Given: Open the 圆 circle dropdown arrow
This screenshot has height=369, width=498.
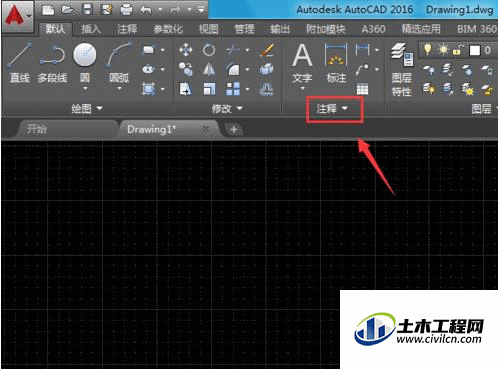Looking at the screenshot, I should pyautogui.click(x=85, y=89).
